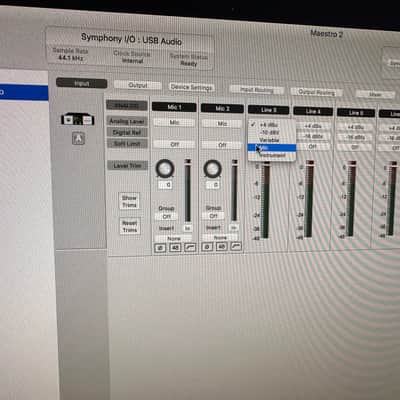400x400 pixels.
Task: Toggle the Mic 1 Insert In button
Action: tap(187, 228)
